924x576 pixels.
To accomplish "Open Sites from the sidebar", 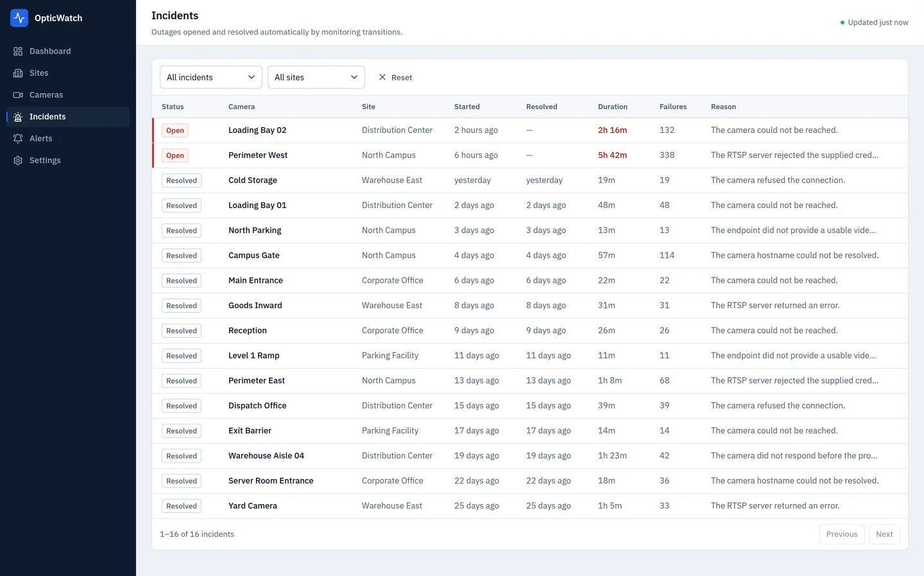I will click(x=68, y=73).
